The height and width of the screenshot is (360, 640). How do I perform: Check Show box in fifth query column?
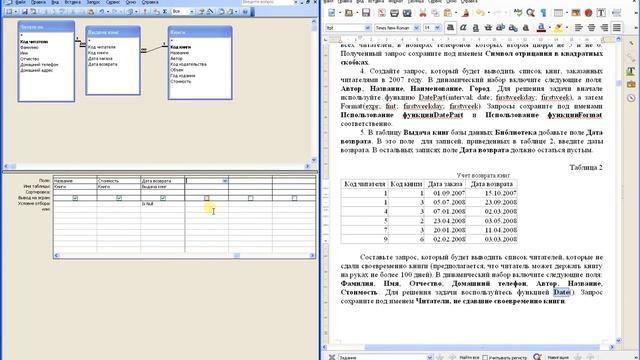coord(251,198)
